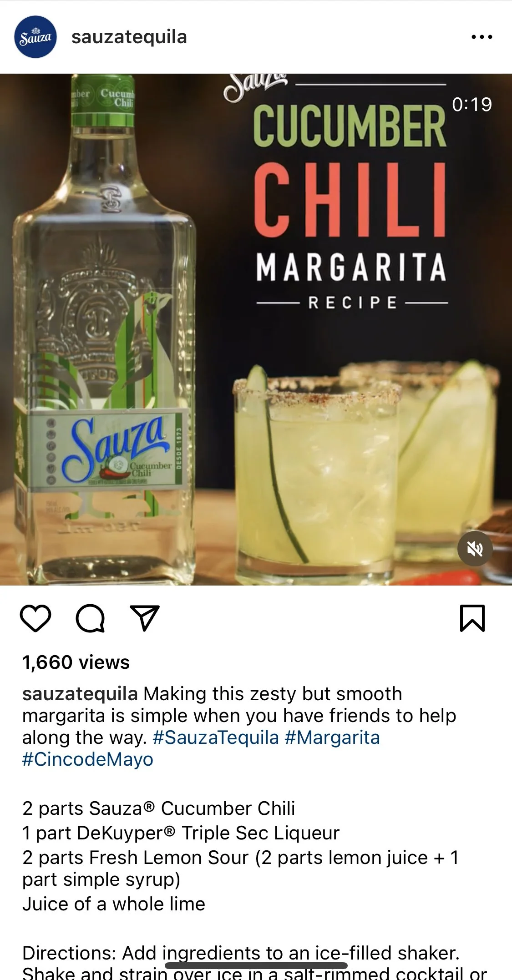The width and height of the screenshot is (512, 980).
Task: Tap the recipe ingredient list text
Action: [x=240, y=856]
